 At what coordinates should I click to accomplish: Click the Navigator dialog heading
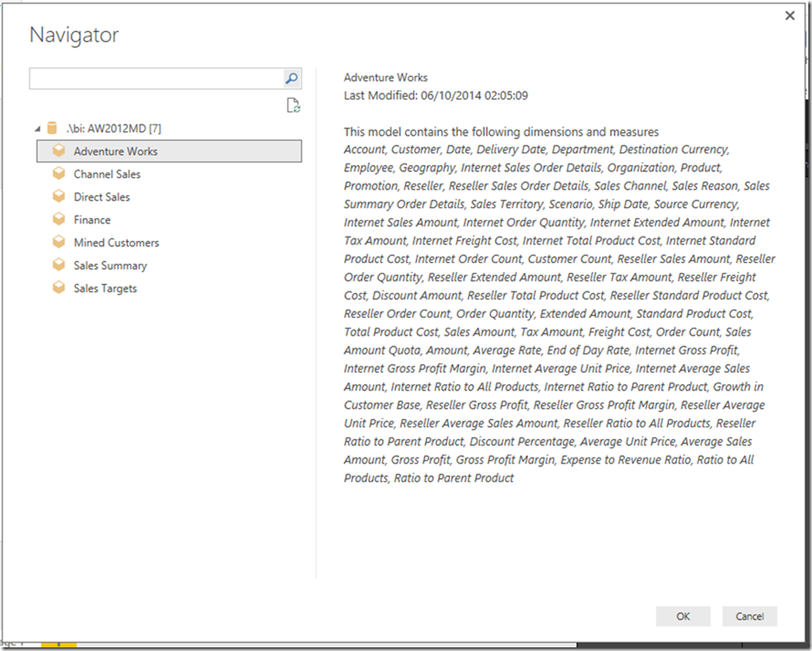click(74, 35)
